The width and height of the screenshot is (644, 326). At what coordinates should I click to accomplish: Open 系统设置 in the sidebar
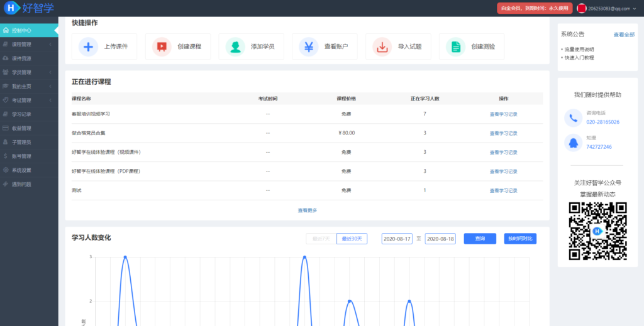click(29, 170)
